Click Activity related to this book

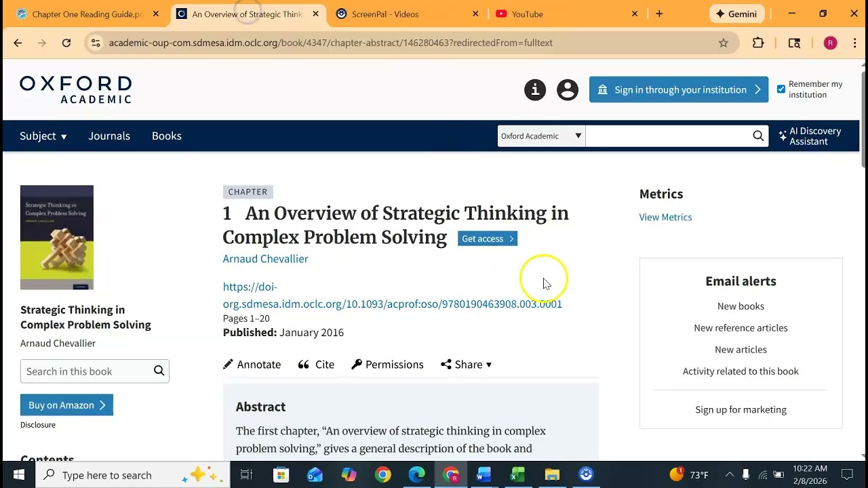point(741,371)
